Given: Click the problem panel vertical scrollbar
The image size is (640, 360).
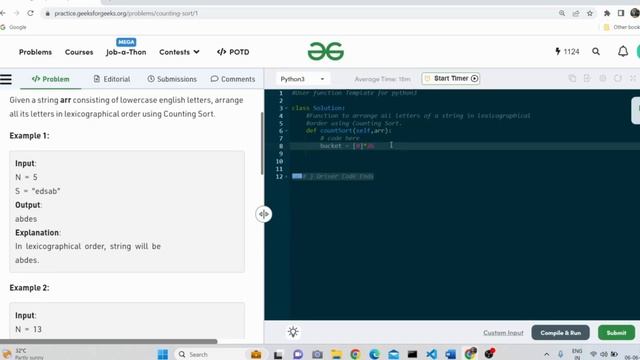Looking at the screenshot, I should (x=262, y=143).
